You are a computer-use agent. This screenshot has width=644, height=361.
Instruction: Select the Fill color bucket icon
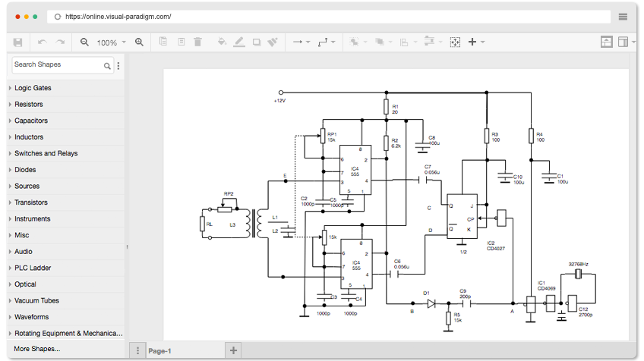tap(222, 42)
